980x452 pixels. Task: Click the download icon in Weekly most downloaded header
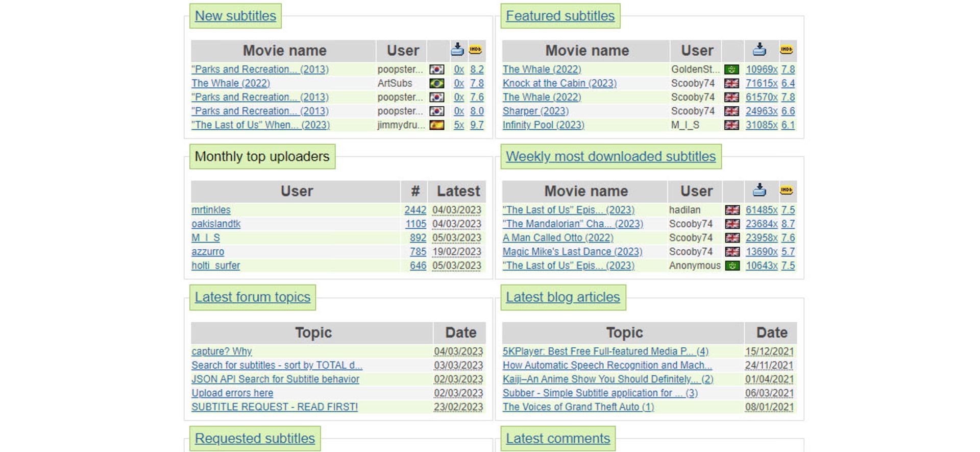759,190
